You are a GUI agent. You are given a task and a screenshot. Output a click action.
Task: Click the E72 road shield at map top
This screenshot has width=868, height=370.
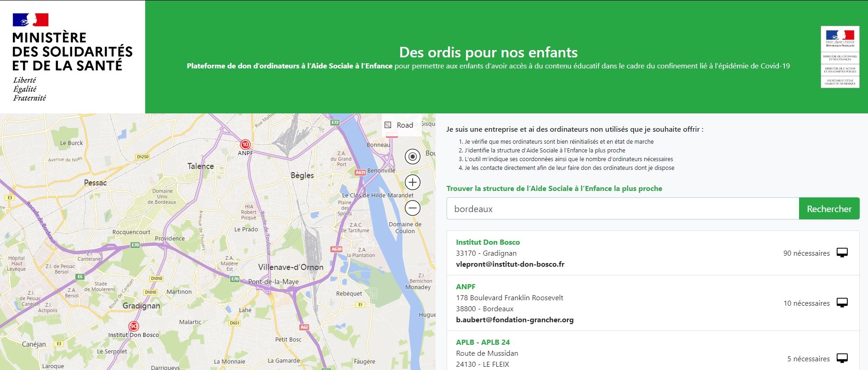click(335, 123)
